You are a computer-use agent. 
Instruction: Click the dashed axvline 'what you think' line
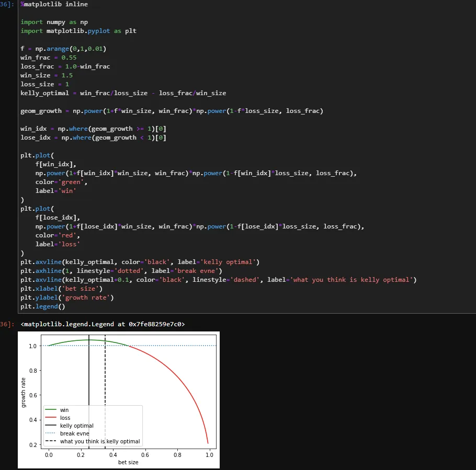(218, 280)
